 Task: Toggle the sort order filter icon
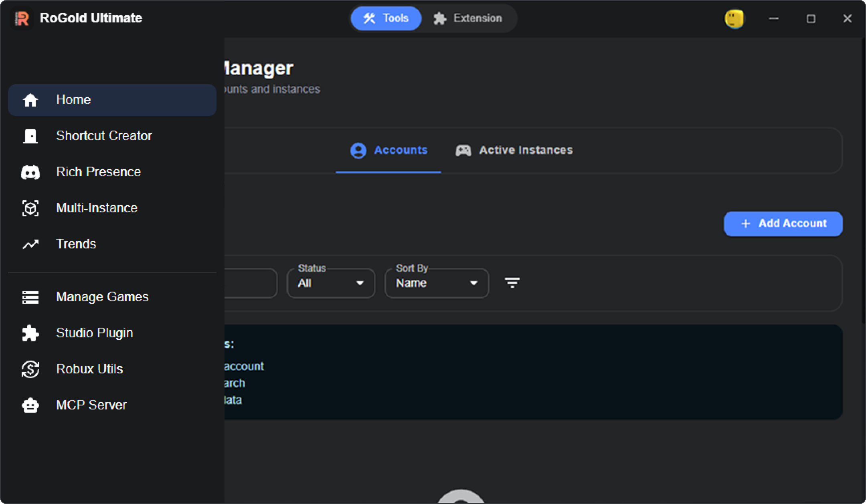tap(512, 283)
